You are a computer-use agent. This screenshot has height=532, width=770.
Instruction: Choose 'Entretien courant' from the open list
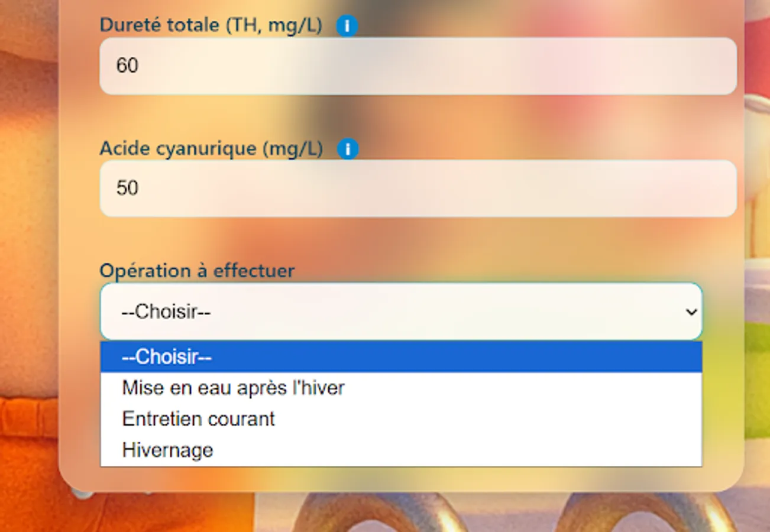[198, 419]
